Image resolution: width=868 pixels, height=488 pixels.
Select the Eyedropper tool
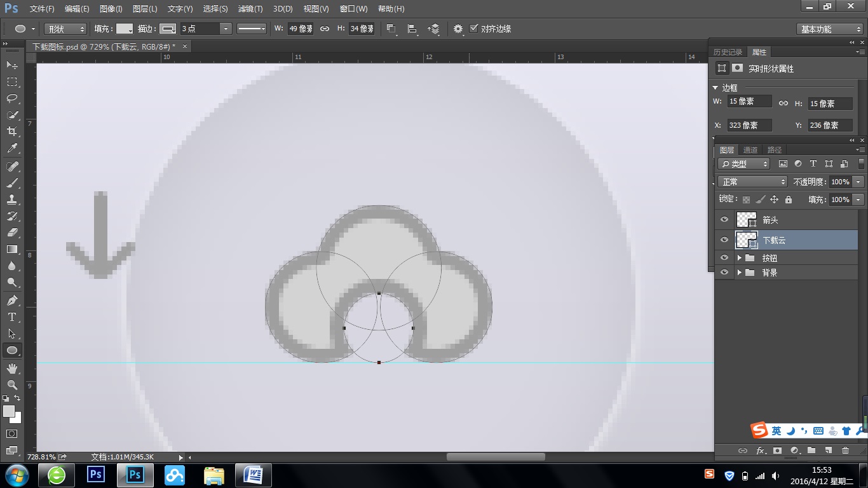pyautogui.click(x=12, y=148)
